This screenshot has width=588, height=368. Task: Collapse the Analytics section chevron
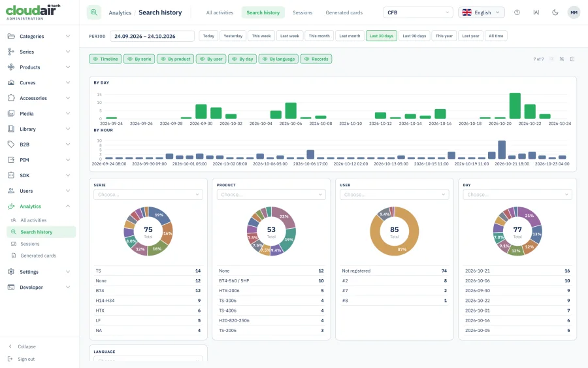point(68,206)
